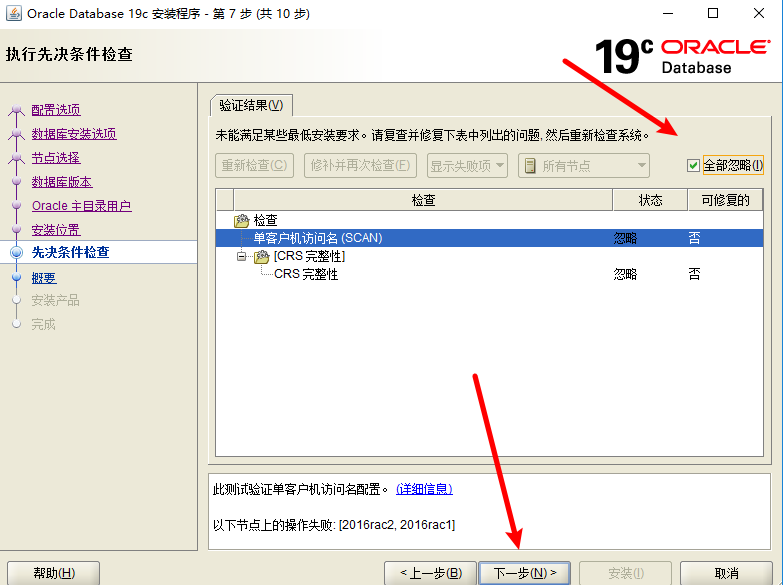Click the 概要 step bullet icon

pyautogui.click(x=16, y=278)
